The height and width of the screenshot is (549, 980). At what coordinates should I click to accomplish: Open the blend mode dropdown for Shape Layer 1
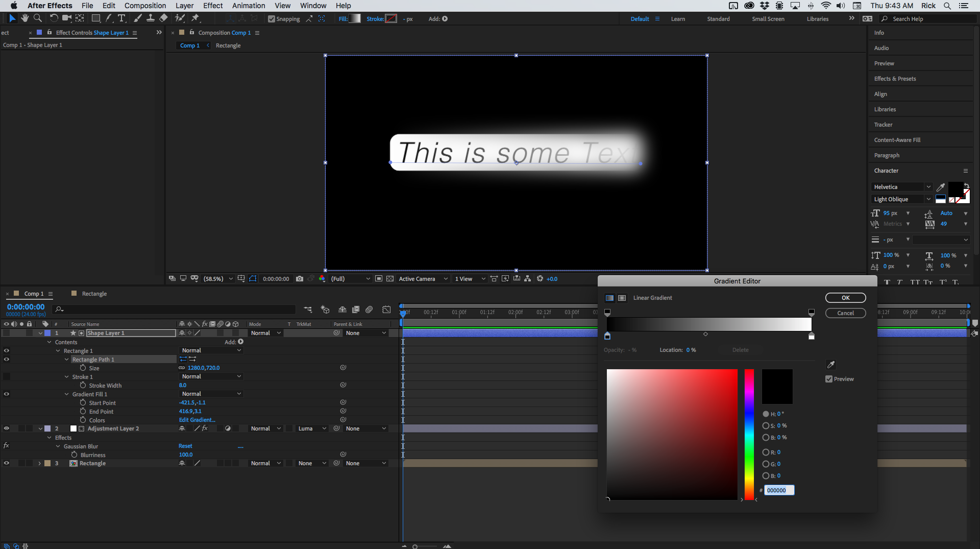(x=264, y=333)
